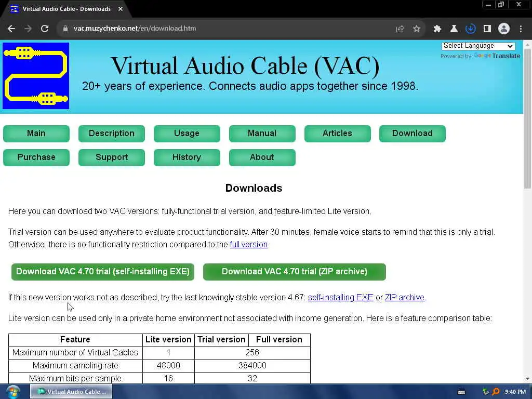The image size is (532, 399).
Task: Click the blue download manager extension icon
Action: pos(470,29)
